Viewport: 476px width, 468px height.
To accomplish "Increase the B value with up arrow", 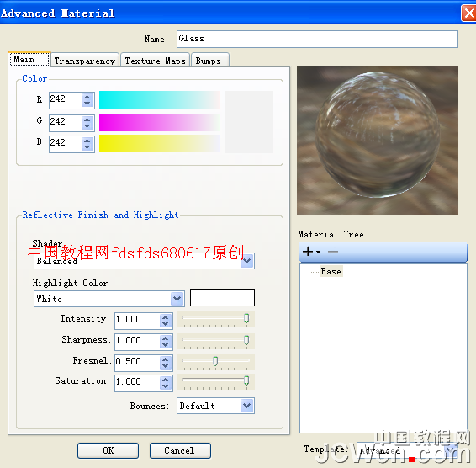I will 87,141.
